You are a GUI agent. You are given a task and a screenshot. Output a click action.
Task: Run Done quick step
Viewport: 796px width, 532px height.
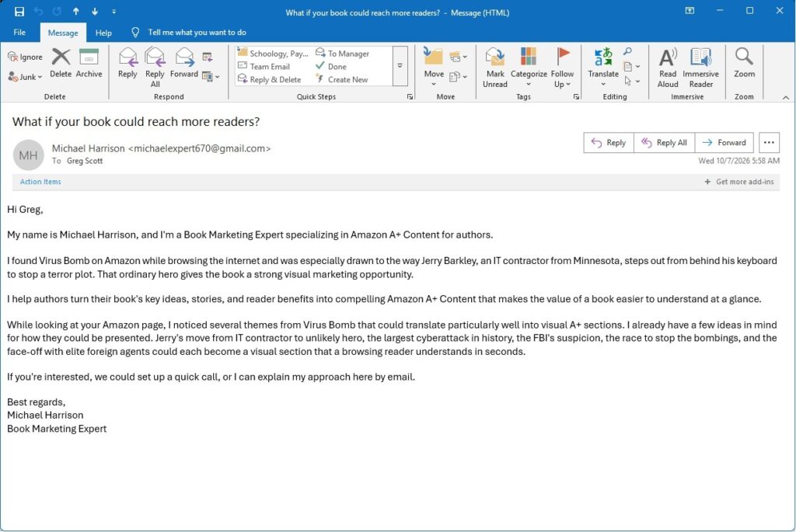coord(331,67)
